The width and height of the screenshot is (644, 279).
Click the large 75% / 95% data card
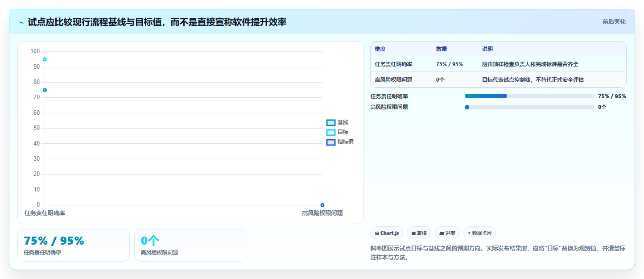pos(74,245)
